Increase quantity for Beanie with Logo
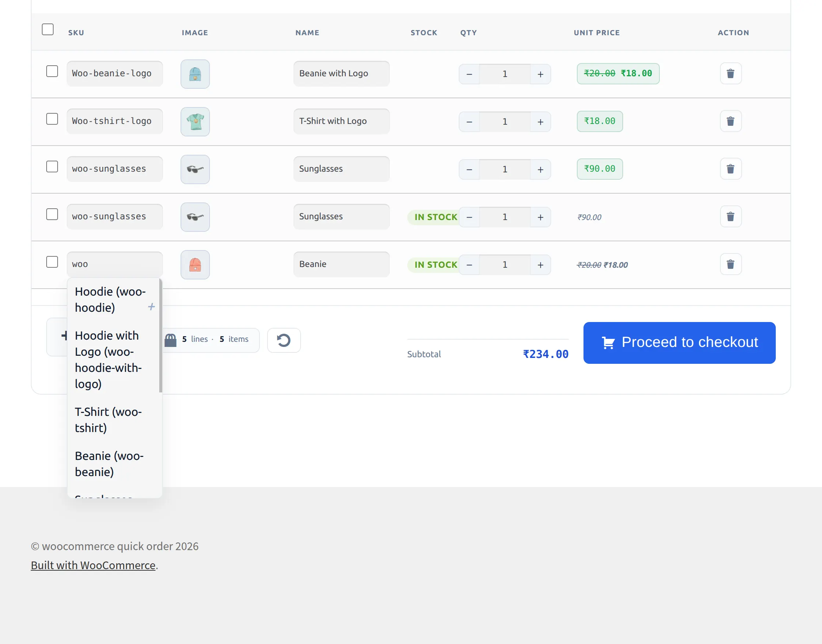This screenshot has height=644, width=822. click(x=540, y=74)
